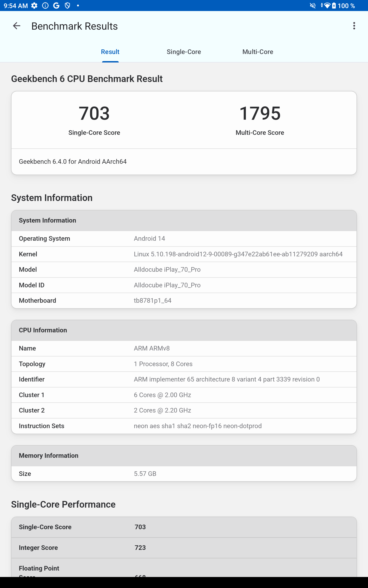368x588 pixels.
Task: Select the Result tab
Action: tap(110, 52)
